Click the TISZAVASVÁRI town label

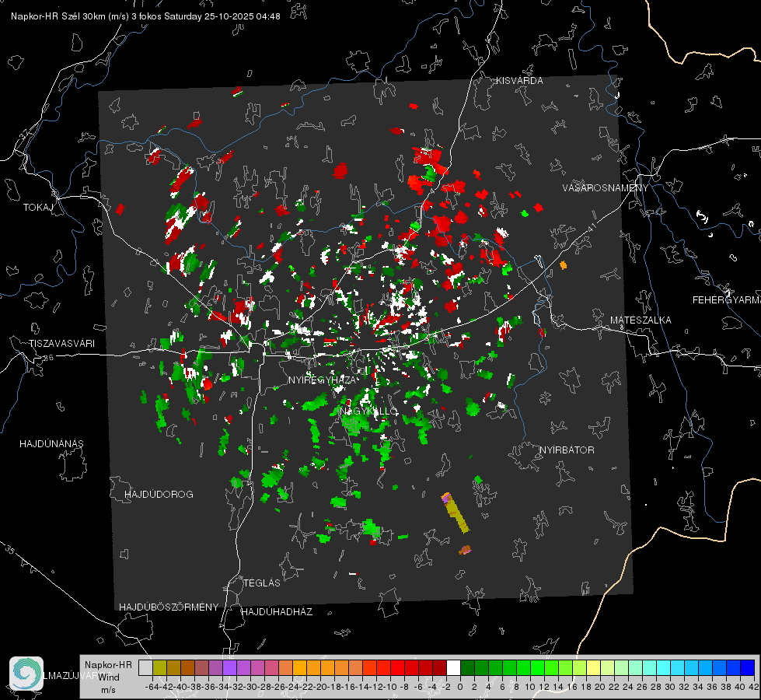[61, 344]
